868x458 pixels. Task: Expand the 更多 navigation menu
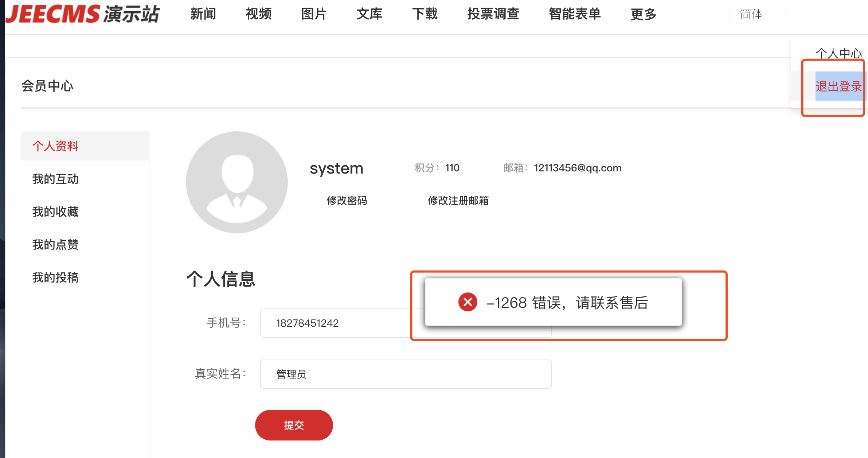click(x=643, y=14)
